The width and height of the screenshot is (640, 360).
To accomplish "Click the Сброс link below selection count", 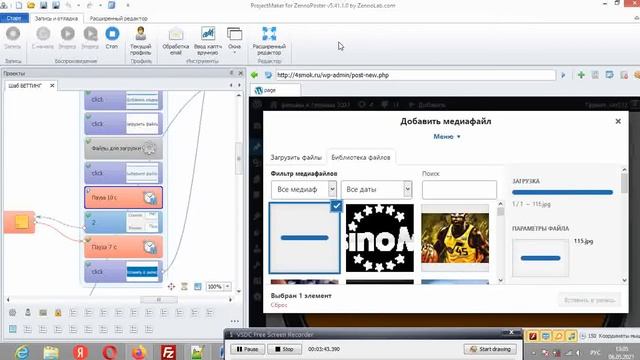I will [279, 305].
